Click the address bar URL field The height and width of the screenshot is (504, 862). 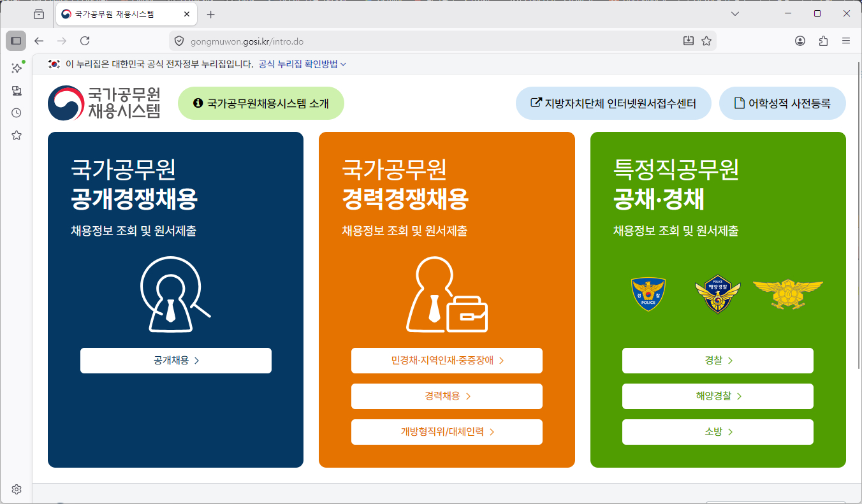(x=427, y=41)
